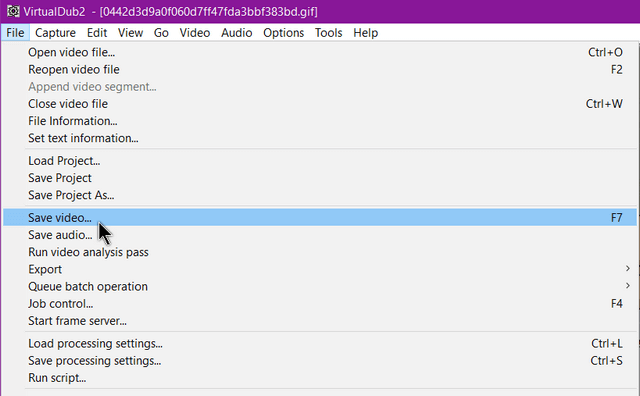Choose Save audio... entry

[x=320, y=235]
